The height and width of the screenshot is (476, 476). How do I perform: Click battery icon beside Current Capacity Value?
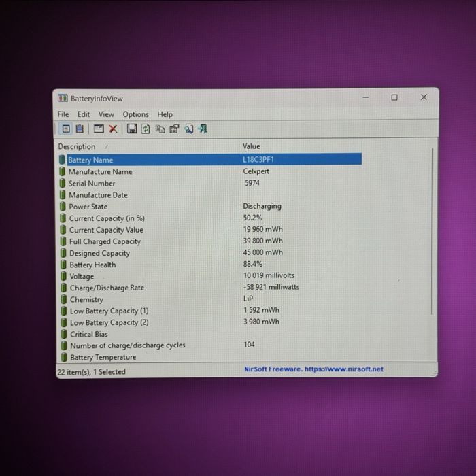(x=63, y=230)
